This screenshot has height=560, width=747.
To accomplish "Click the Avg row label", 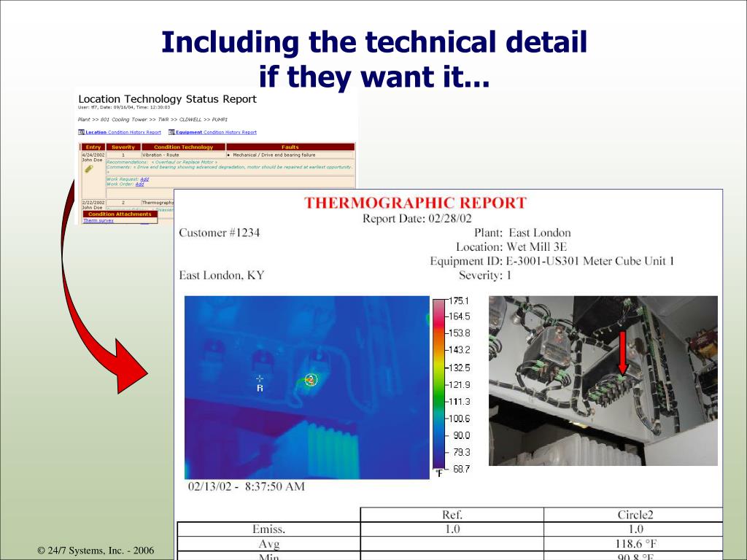I will (269, 544).
